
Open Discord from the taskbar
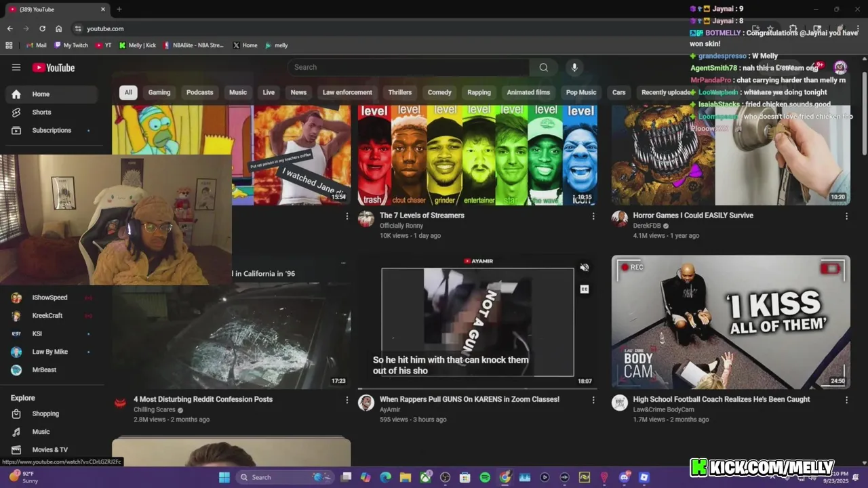pyautogui.click(x=624, y=477)
